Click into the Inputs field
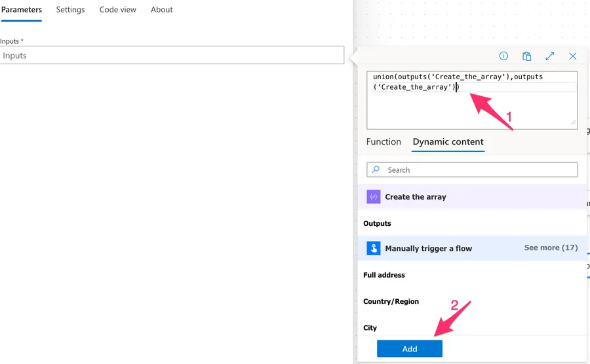 point(172,56)
